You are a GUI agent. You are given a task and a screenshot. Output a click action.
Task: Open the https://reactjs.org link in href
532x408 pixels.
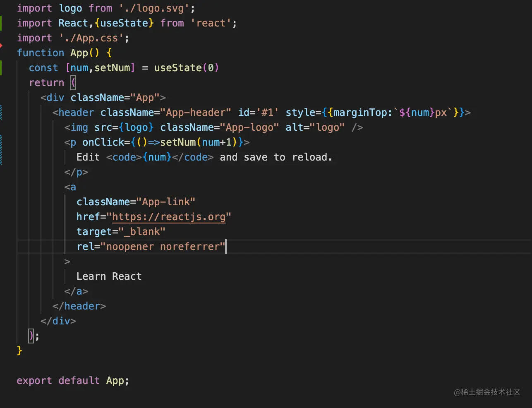tap(169, 217)
